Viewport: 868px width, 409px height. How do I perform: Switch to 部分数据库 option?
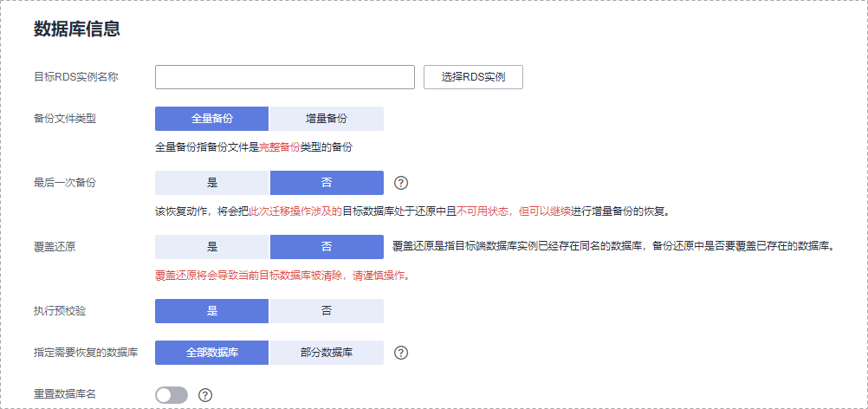pos(327,353)
